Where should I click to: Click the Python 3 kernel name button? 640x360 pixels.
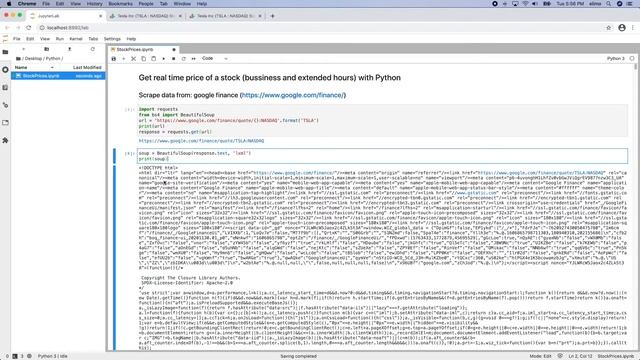(616, 58)
